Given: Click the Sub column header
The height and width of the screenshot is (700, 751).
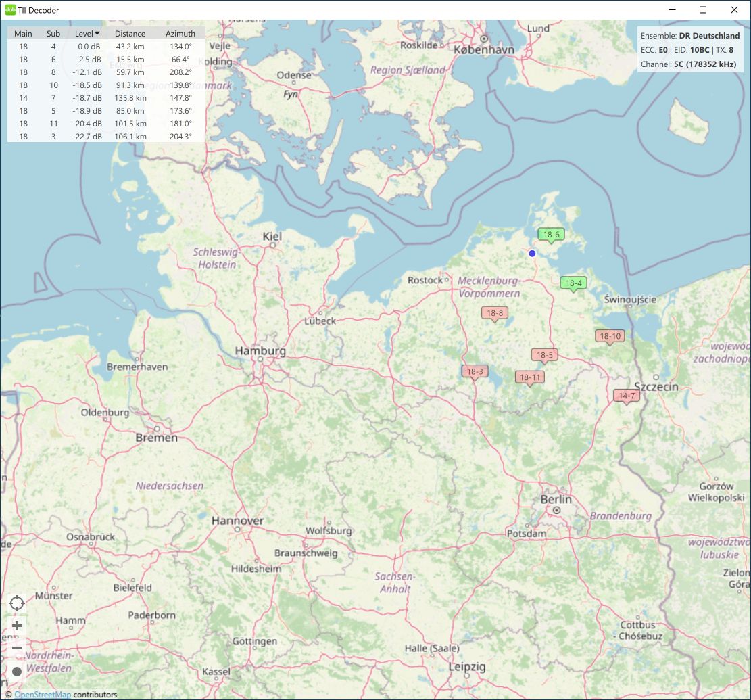Looking at the screenshot, I should click(x=53, y=33).
